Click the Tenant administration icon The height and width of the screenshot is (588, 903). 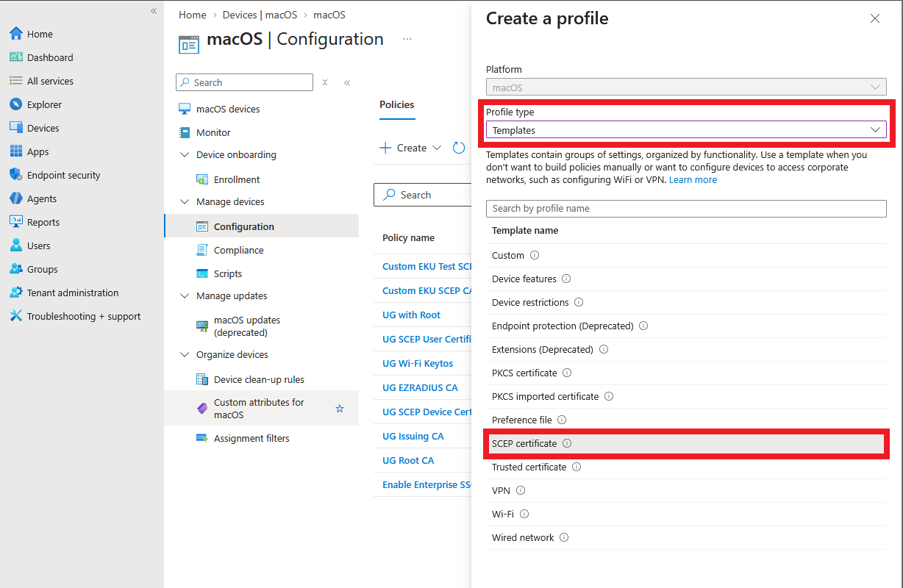[16, 293]
